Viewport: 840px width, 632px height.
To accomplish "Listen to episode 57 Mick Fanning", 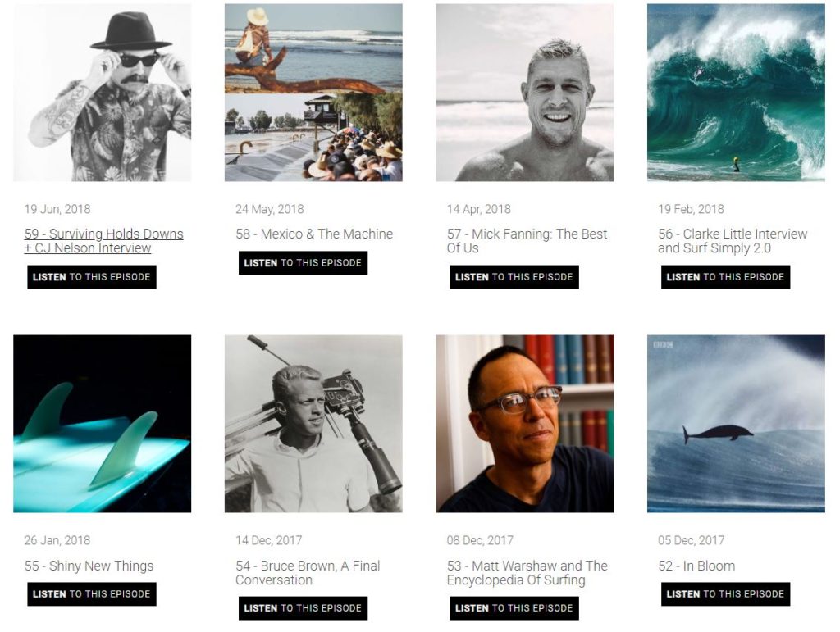I will click(x=514, y=277).
